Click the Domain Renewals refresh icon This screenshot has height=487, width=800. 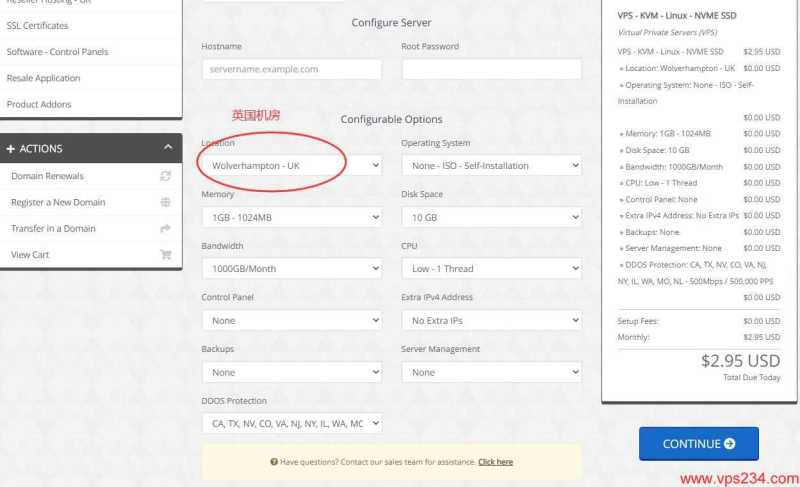[165, 176]
